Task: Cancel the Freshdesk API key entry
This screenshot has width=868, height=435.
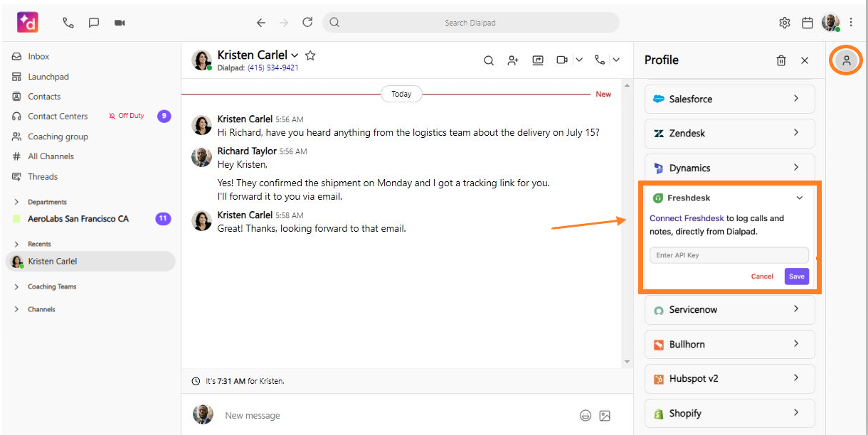Action: [762, 276]
